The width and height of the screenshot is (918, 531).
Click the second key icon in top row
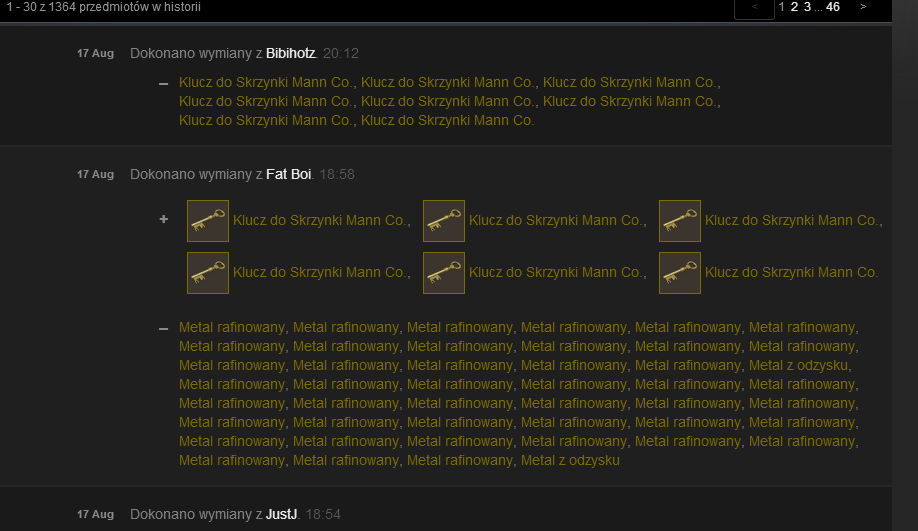[444, 221]
